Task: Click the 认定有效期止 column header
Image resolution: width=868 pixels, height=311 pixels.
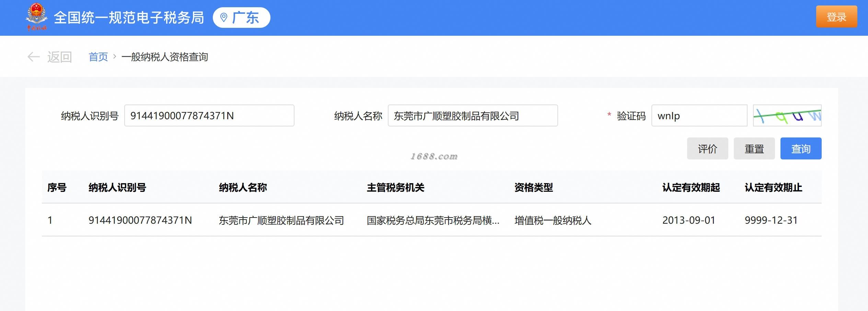Action: [x=774, y=187]
